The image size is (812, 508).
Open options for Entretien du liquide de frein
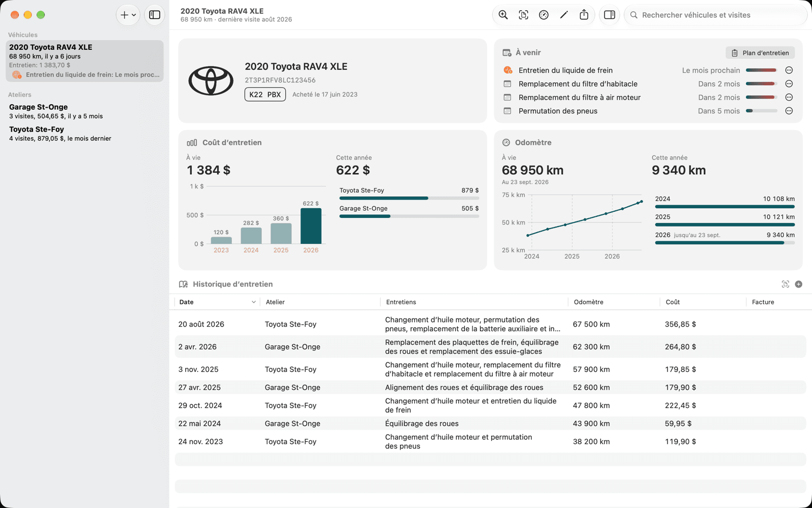point(789,70)
